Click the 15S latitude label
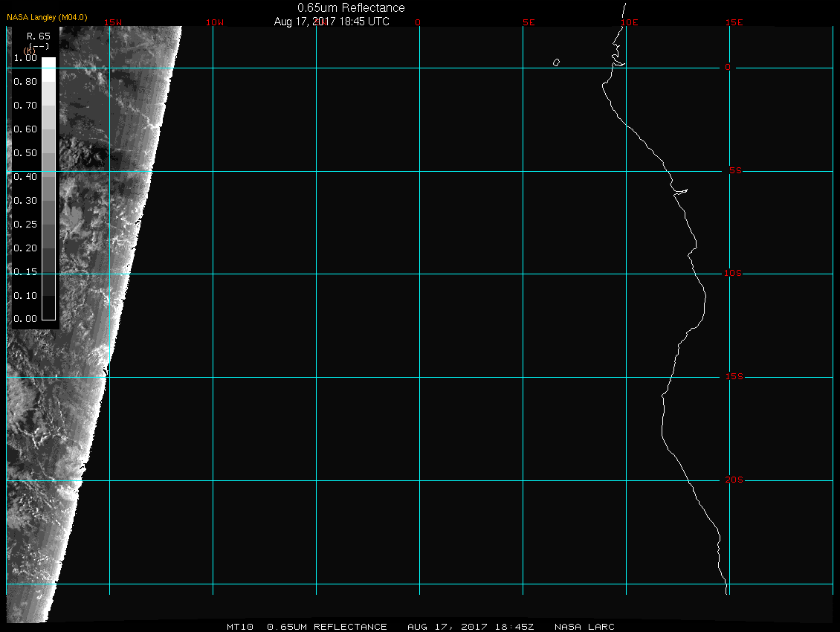Image resolution: width=840 pixels, height=632 pixels. [733, 377]
